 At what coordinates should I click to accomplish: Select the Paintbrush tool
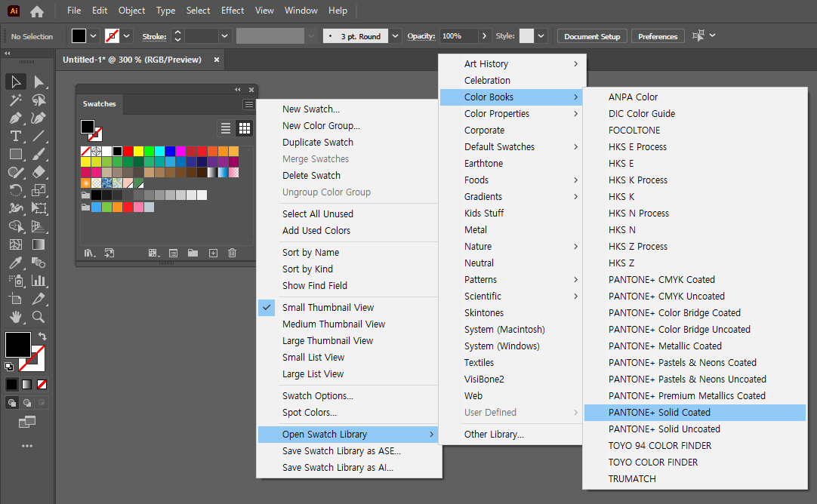tap(39, 154)
